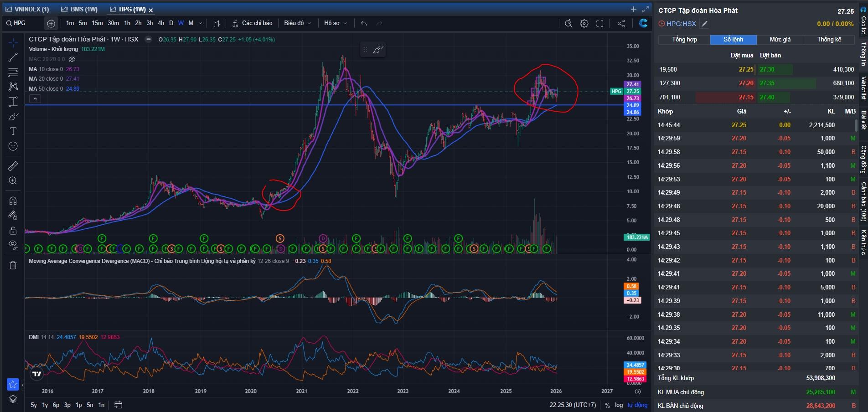Open the chart settings gear

coord(584,23)
